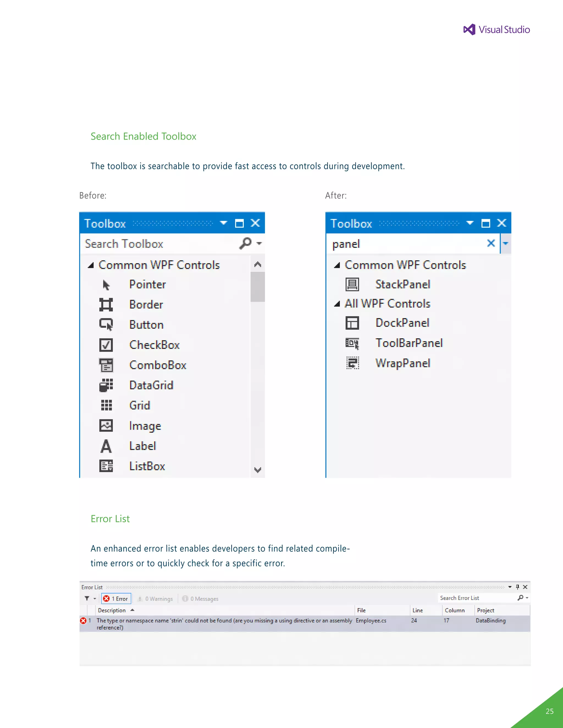563x728 pixels.
Task: Click the red error icon in row 1
Action: click(x=83, y=621)
